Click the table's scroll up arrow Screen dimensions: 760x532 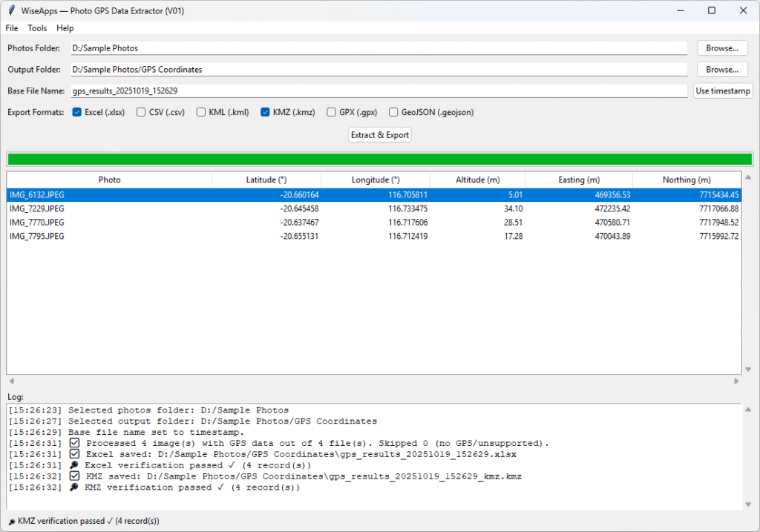point(747,177)
